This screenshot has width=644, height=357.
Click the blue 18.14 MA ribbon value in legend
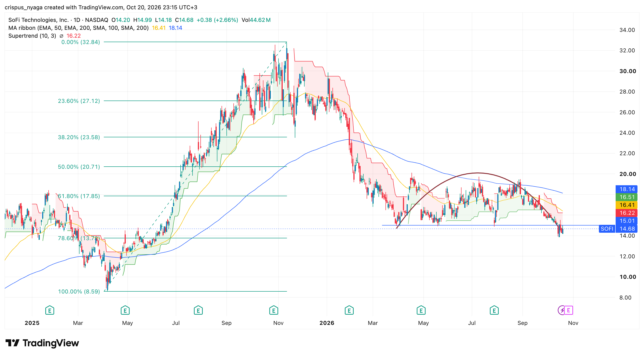175,28
